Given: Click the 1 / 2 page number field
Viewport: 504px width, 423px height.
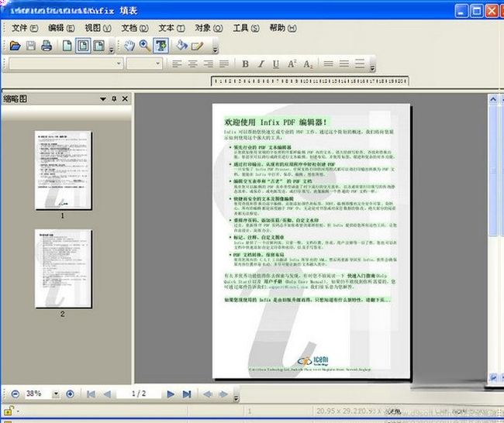Looking at the screenshot, I should 139,394.
